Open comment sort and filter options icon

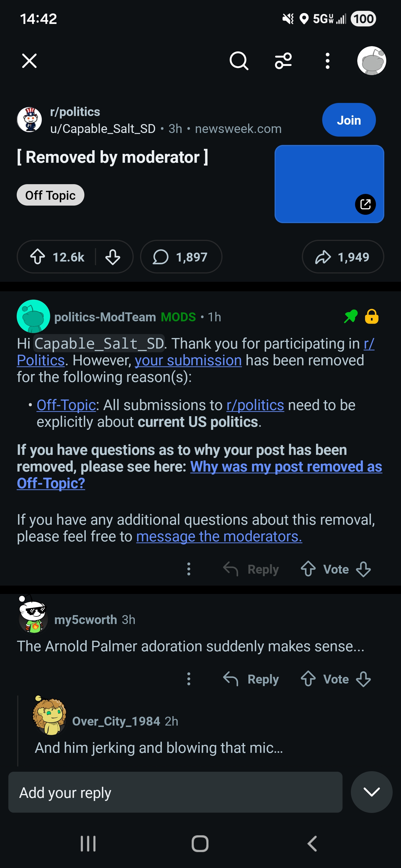[283, 61]
